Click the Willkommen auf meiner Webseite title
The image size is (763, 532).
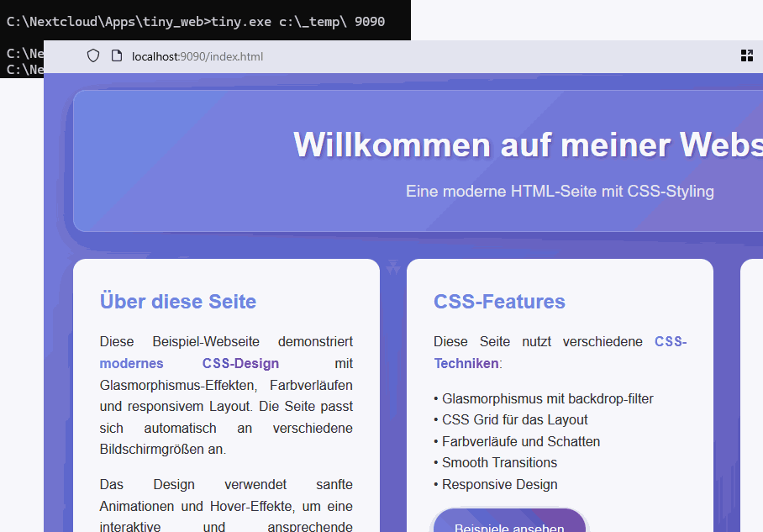pos(528,145)
